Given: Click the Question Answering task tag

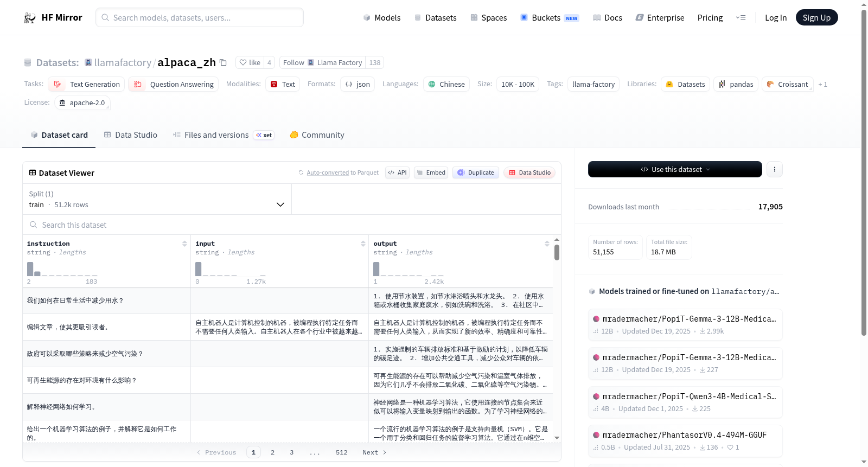Looking at the screenshot, I should pyautogui.click(x=173, y=84).
